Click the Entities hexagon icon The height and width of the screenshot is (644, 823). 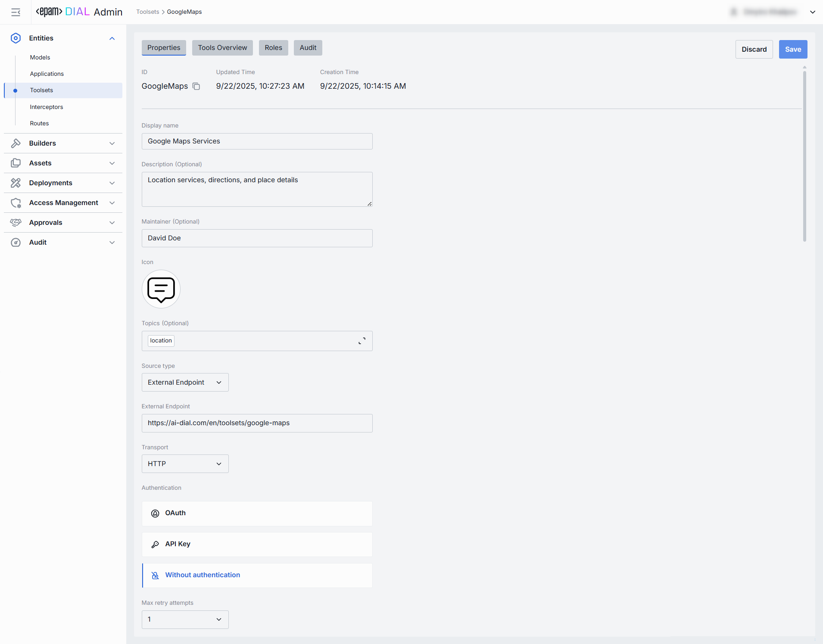tap(16, 38)
